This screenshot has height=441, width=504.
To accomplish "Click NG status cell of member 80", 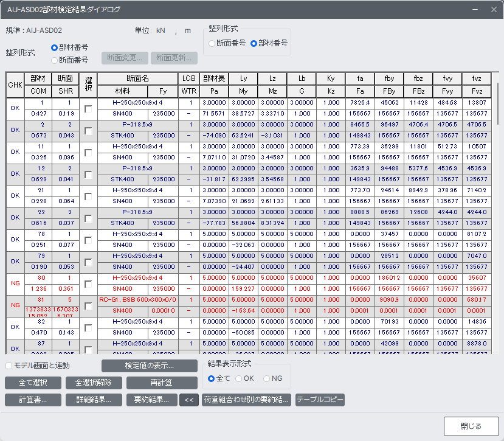I will (x=15, y=283).
